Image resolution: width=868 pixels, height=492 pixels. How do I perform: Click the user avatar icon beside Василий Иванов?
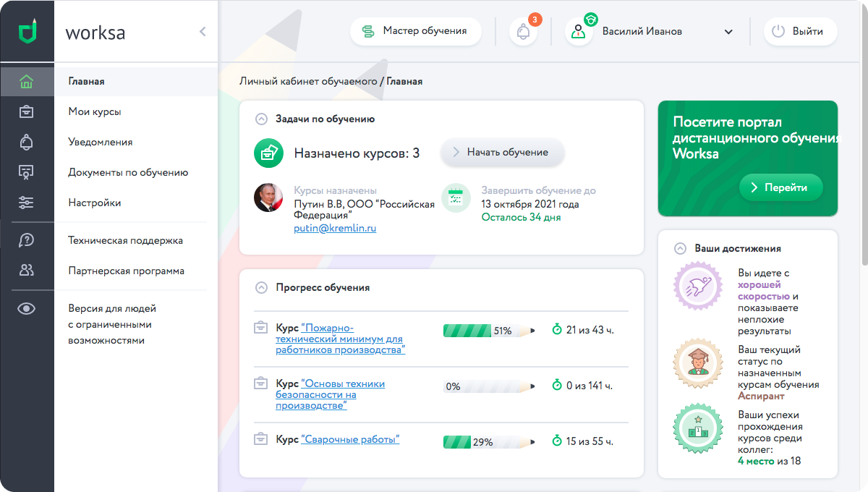[579, 31]
